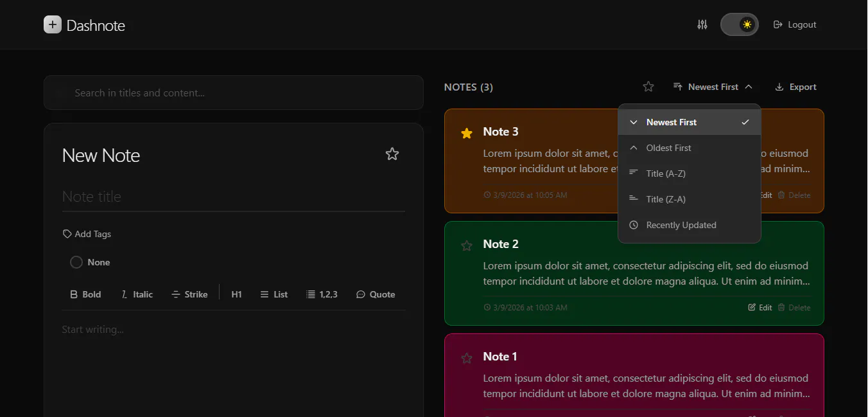The height and width of the screenshot is (417, 868).
Task: Select Oldest First sort option
Action: pyautogui.click(x=690, y=148)
